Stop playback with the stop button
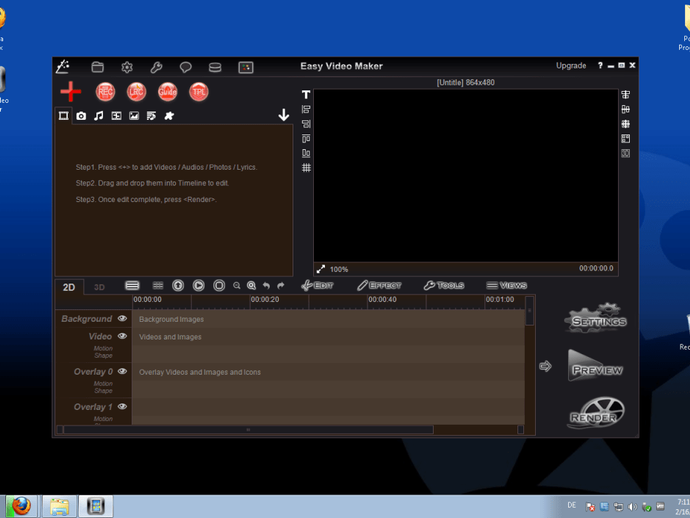This screenshot has height=518, width=690. coord(219,286)
